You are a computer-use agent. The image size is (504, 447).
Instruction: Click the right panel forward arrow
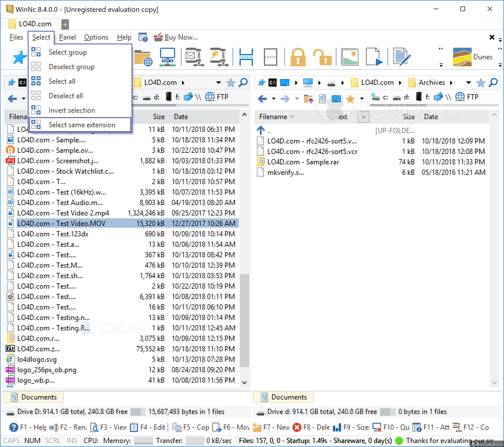[285, 99]
